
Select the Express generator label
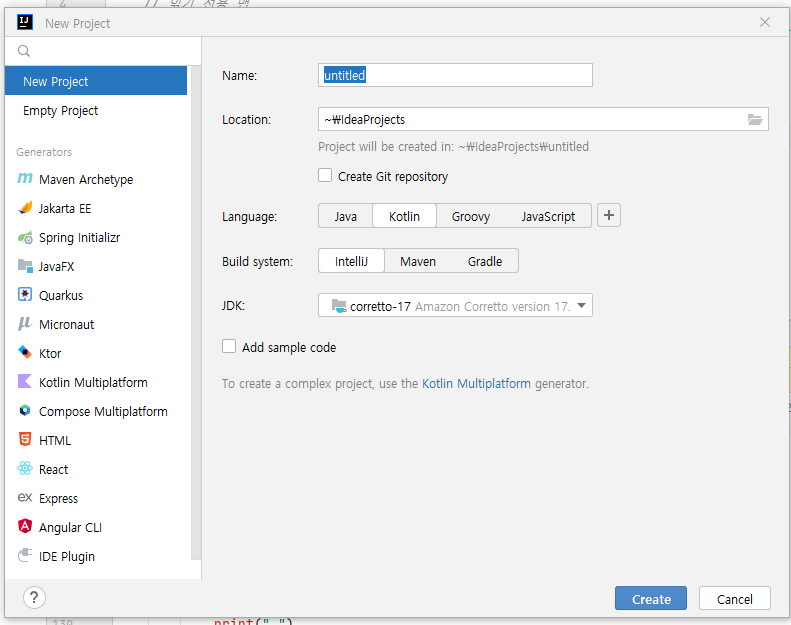coord(58,499)
